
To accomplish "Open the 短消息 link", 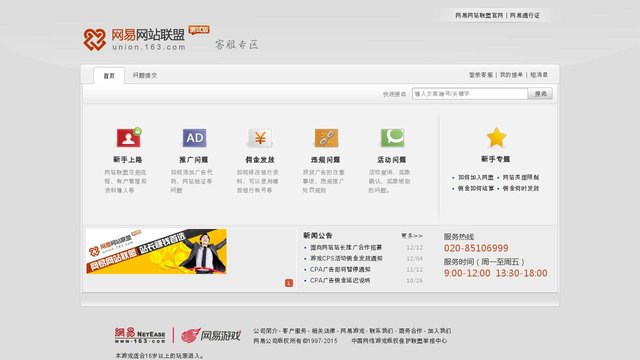I will (539, 75).
